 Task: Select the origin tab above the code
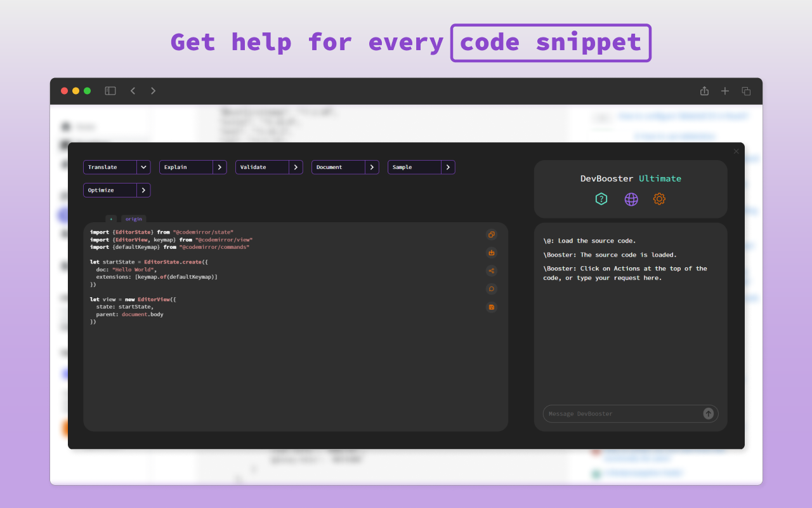(x=133, y=219)
